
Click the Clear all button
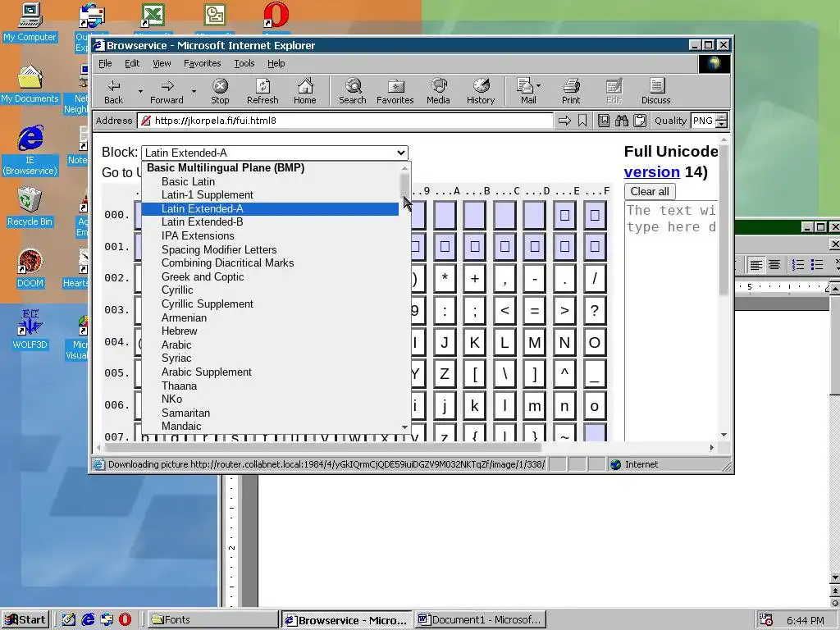tap(650, 191)
